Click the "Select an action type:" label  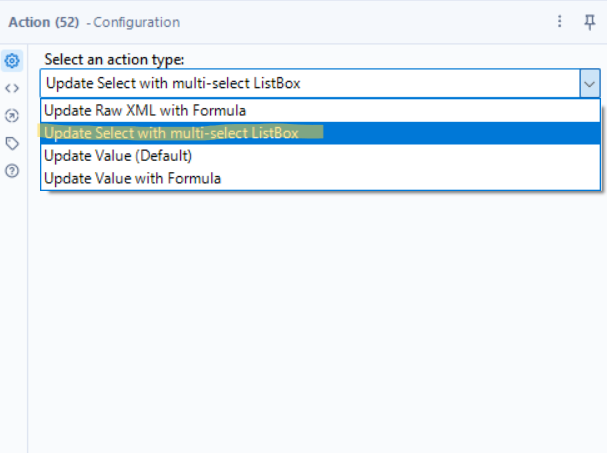tap(114, 61)
